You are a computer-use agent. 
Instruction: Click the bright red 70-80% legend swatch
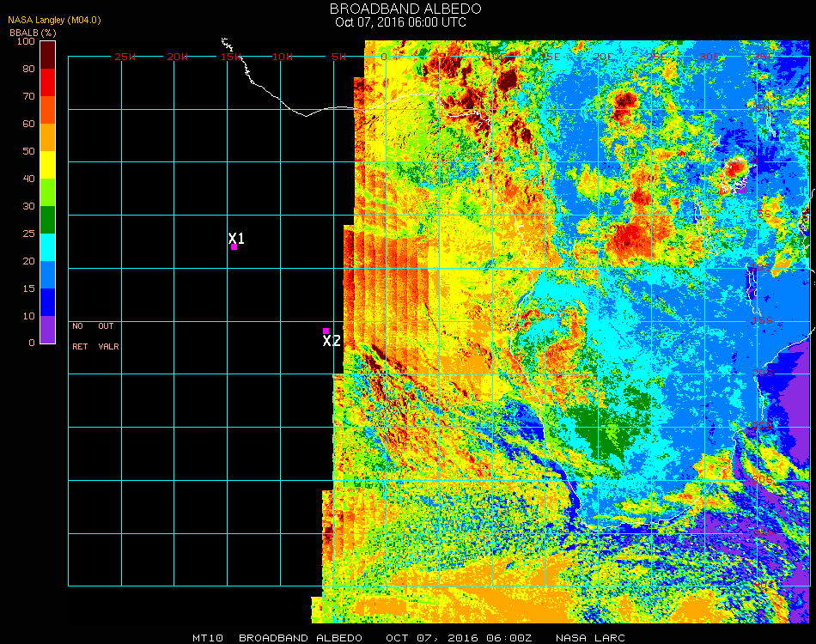(48, 82)
